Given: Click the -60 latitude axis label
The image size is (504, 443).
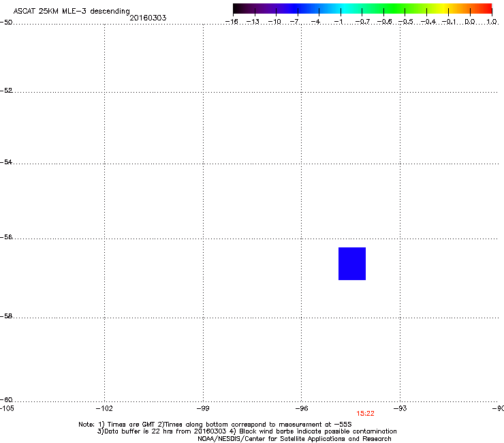Looking at the screenshot, I should coord(6,400).
